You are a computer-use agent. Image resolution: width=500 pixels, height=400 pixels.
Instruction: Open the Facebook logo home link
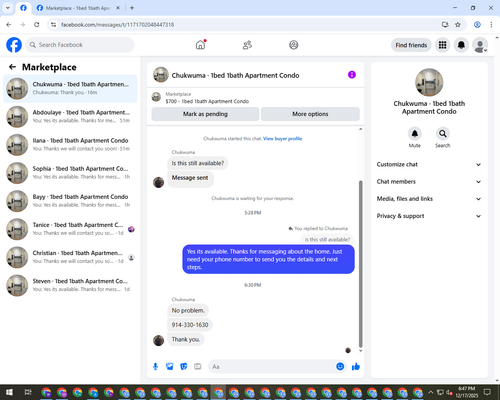[14, 45]
